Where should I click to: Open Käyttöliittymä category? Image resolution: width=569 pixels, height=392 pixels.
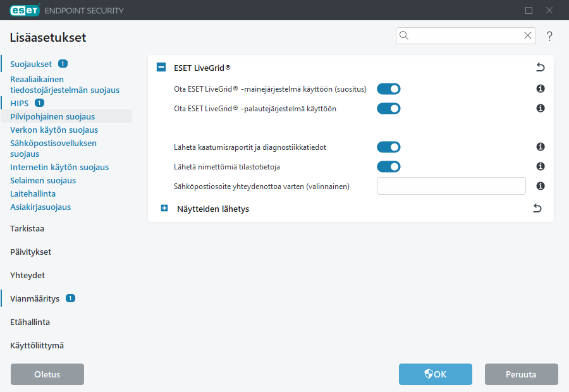click(37, 346)
